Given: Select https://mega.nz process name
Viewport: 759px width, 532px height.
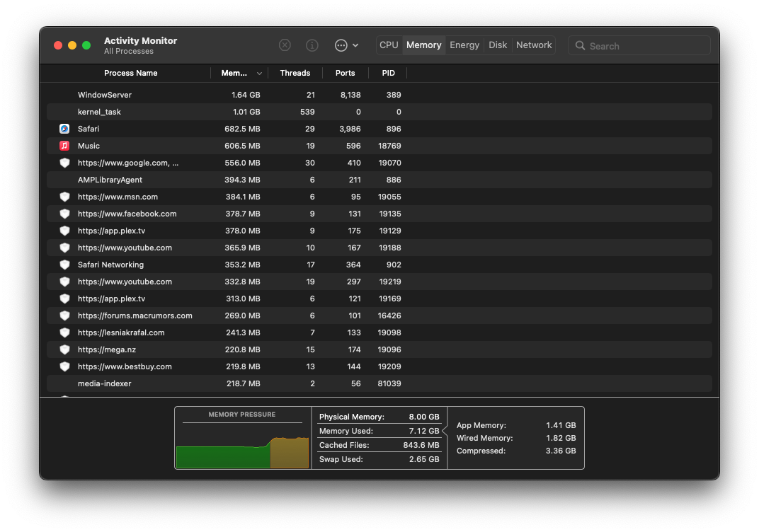Looking at the screenshot, I should (107, 349).
